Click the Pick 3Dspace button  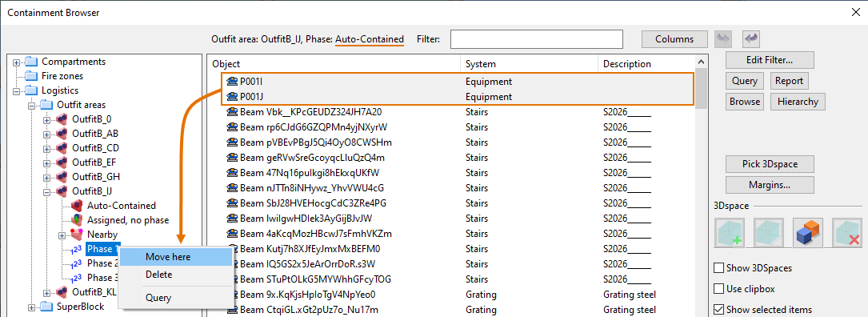coord(770,164)
